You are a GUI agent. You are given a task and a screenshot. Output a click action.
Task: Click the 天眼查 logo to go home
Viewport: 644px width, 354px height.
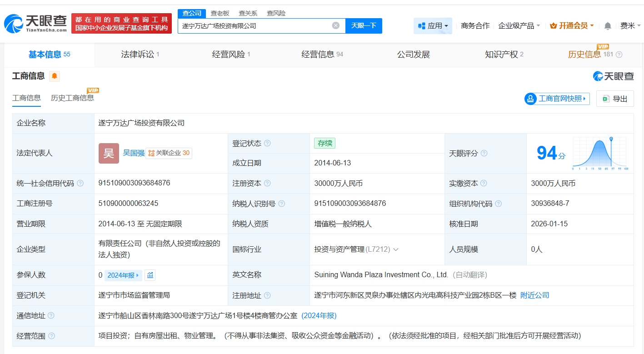point(36,23)
